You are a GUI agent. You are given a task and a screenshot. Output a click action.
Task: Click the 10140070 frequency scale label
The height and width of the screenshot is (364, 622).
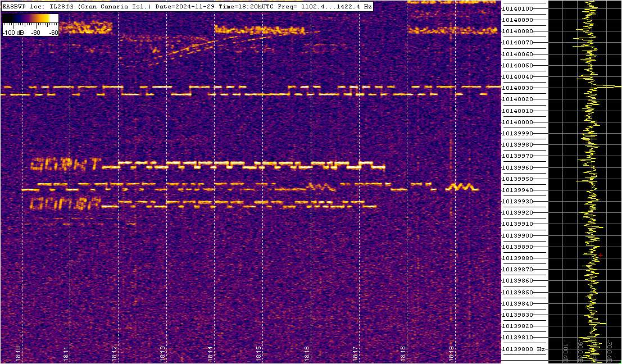pyautogui.click(x=517, y=43)
